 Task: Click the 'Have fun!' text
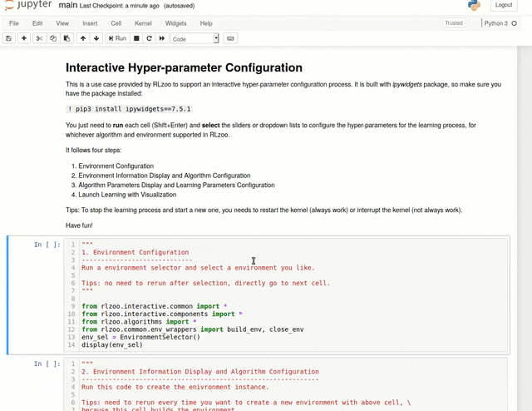click(x=79, y=225)
